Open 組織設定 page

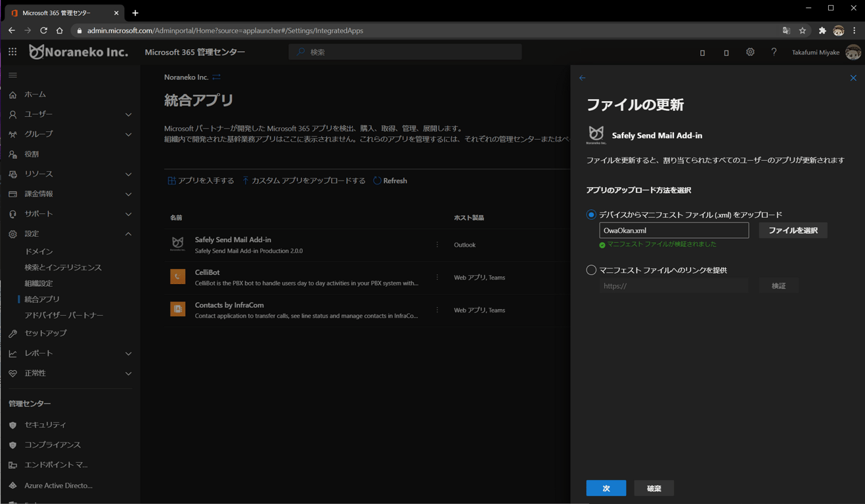pyautogui.click(x=39, y=283)
